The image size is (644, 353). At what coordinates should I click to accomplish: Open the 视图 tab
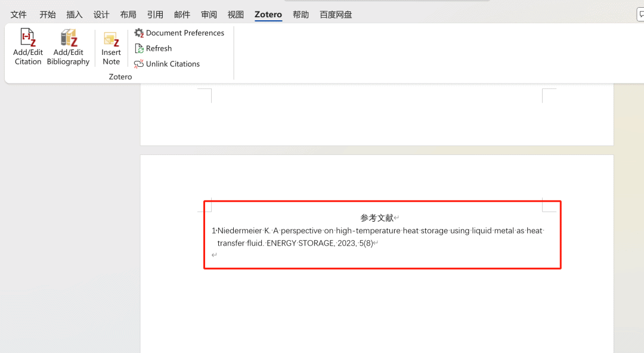point(236,14)
